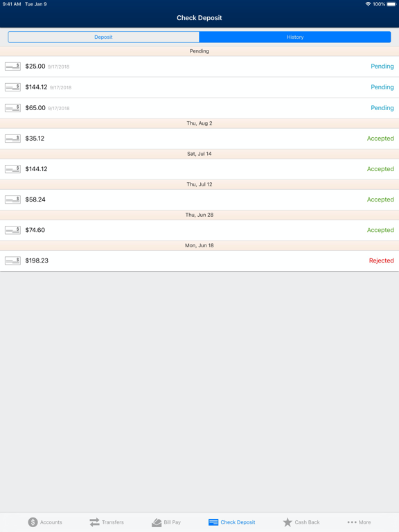This screenshot has width=399, height=532.
Task: Click the check icon beside $35.12
Action: tap(12, 139)
